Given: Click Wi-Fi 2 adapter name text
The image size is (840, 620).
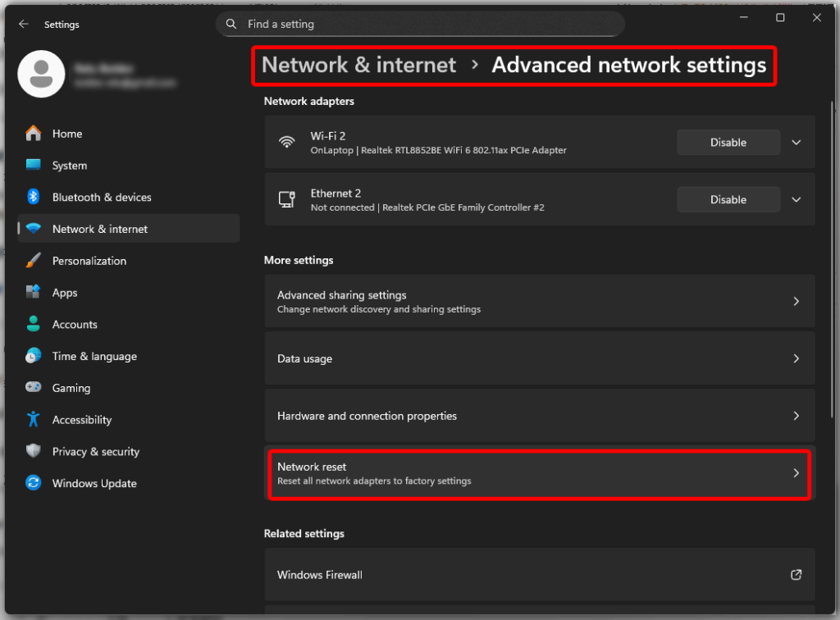Looking at the screenshot, I should coord(328,136).
